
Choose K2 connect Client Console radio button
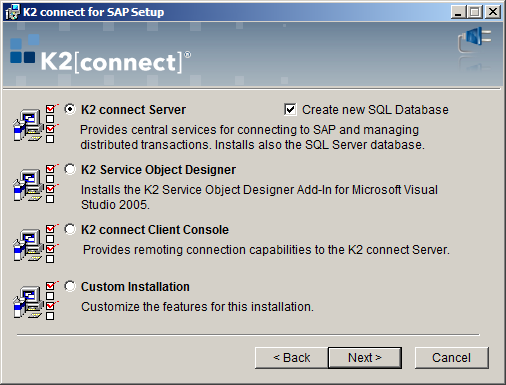coord(70,229)
